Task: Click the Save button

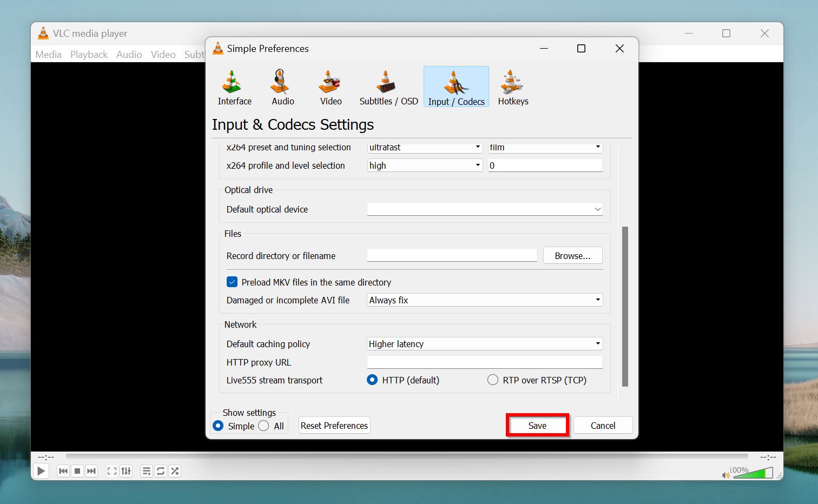Action: click(537, 426)
